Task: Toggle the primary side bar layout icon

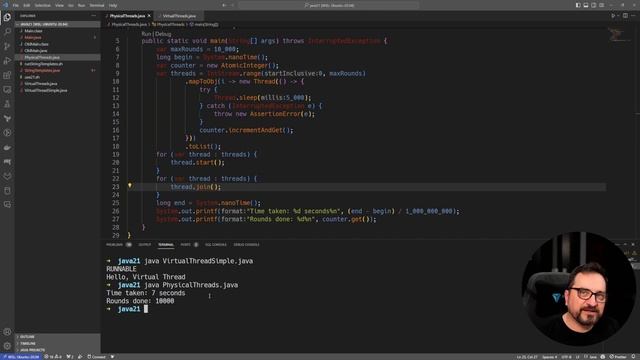Action: coord(578,5)
